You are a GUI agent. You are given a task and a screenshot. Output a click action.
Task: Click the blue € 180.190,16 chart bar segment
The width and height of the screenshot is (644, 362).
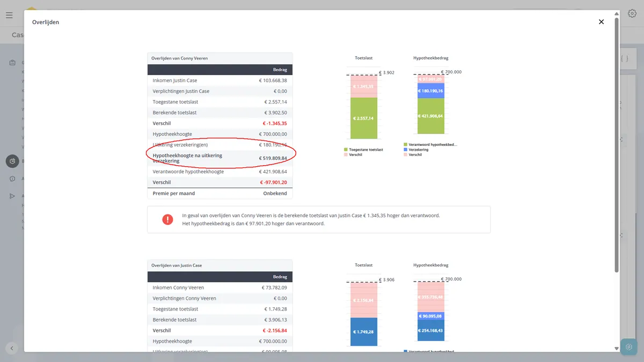tap(431, 91)
